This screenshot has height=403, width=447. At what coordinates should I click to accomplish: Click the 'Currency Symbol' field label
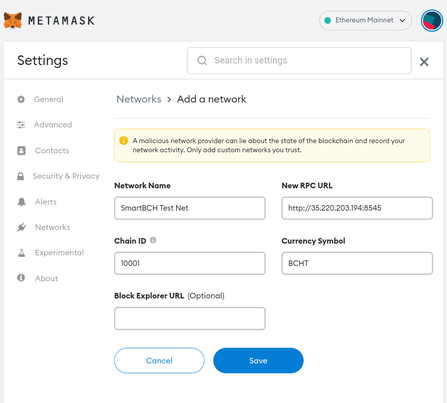pyautogui.click(x=313, y=241)
